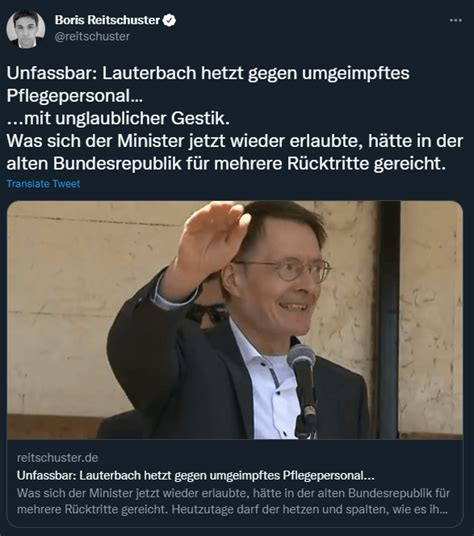Click the verified checkmark badge

[169, 20]
